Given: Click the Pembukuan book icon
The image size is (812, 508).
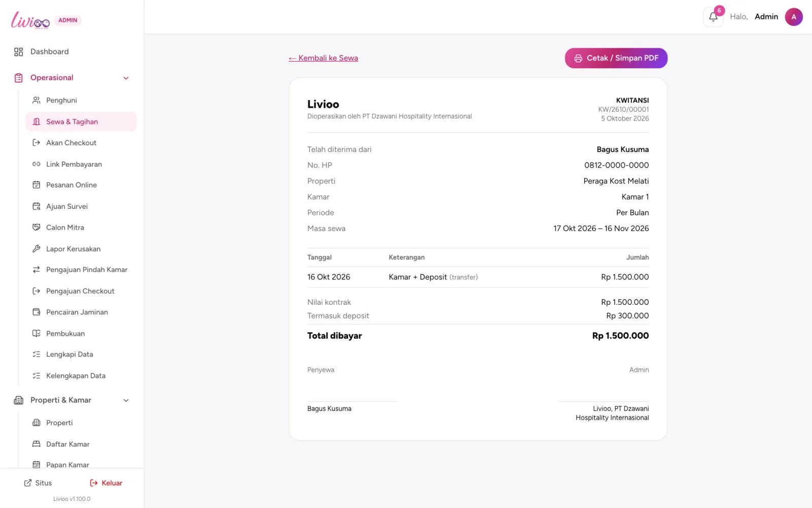Looking at the screenshot, I should pyautogui.click(x=37, y=333).
